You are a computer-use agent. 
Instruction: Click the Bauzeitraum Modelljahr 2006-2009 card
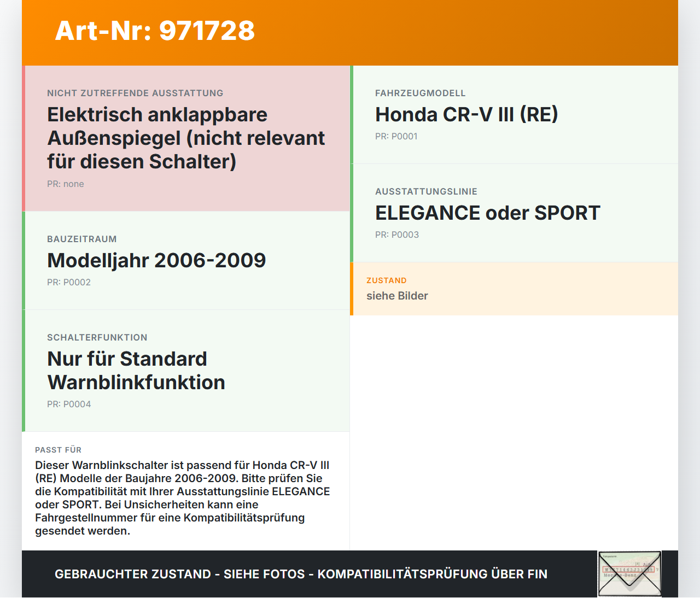(186, 261)
